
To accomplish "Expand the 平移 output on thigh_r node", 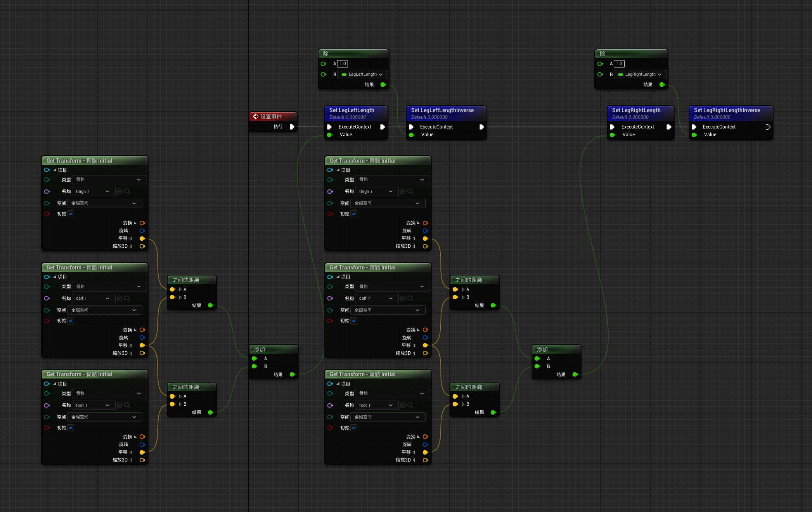I will click(414, 238).
